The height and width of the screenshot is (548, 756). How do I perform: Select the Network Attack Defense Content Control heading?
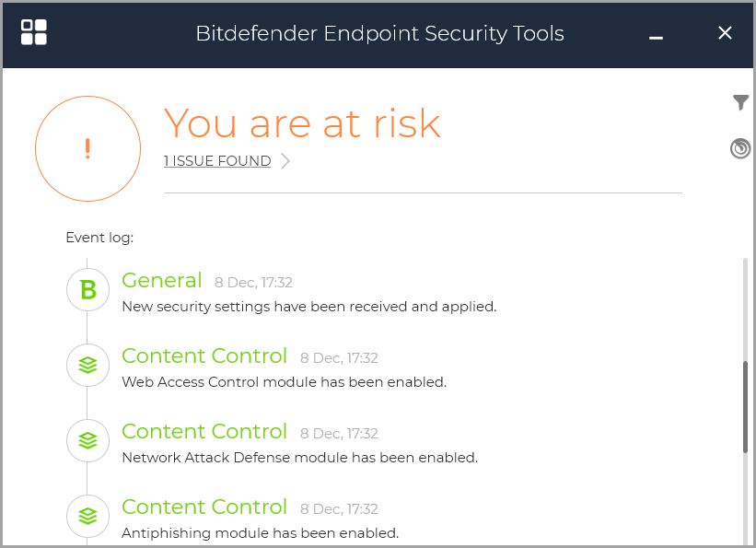coord(204,432)
